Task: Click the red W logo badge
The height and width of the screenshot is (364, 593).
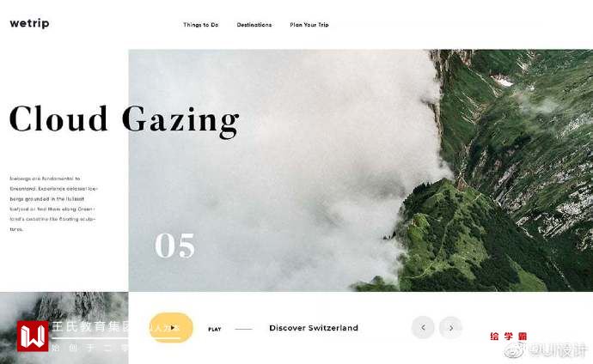Action: click(x=33, y=336)
